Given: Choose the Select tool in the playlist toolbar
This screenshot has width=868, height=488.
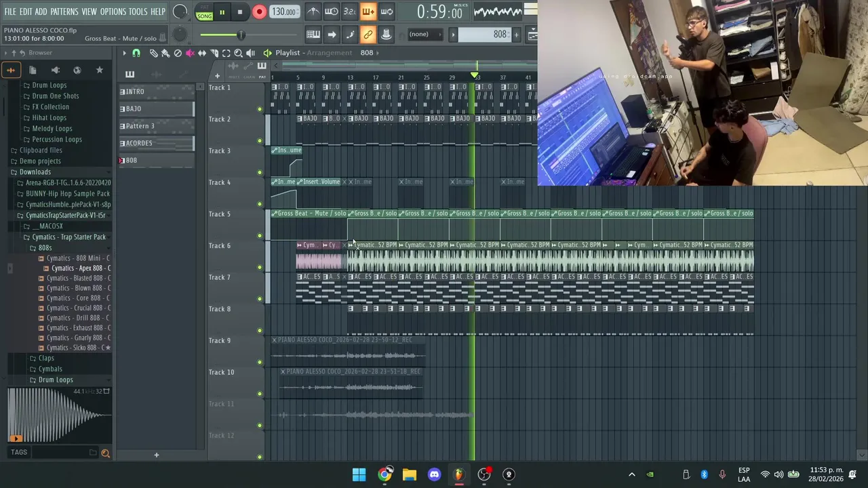Looking at the screenshot, I should [226, 53].
